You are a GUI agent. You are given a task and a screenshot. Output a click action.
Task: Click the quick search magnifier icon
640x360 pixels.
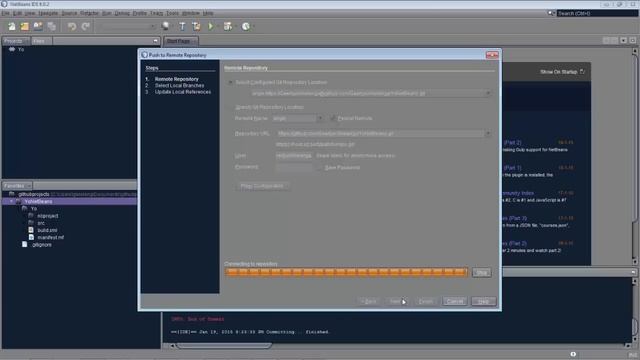pos(551,13)
